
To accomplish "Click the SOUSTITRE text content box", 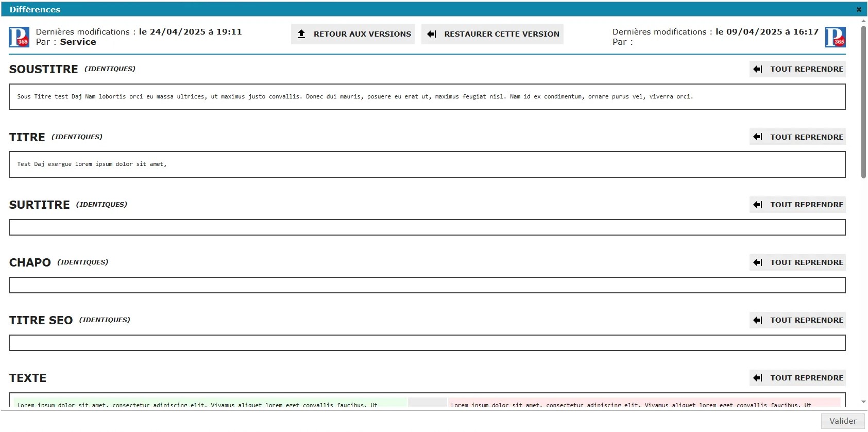I will (x=427, y=97).
